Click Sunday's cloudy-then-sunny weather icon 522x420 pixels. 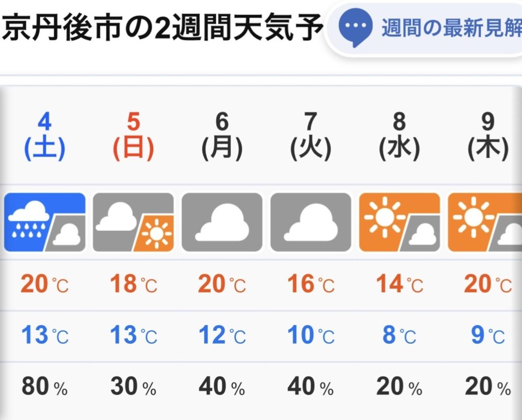click(133, 222)
